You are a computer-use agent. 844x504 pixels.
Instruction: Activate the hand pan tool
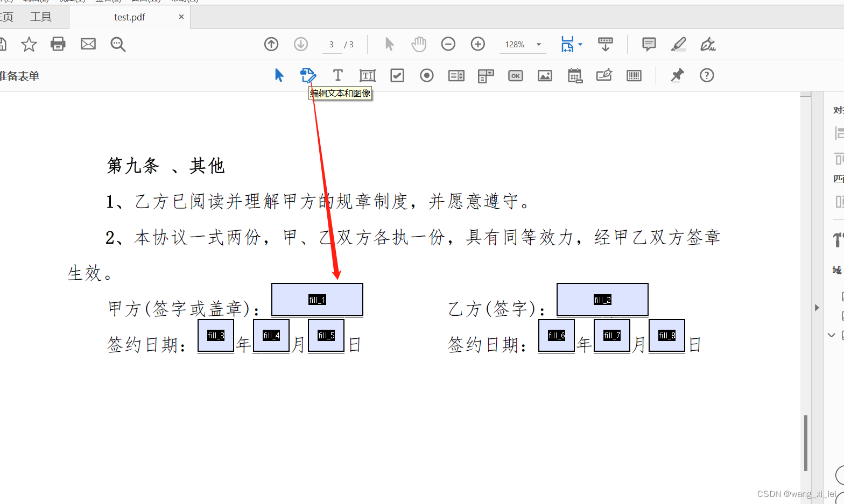419,44
